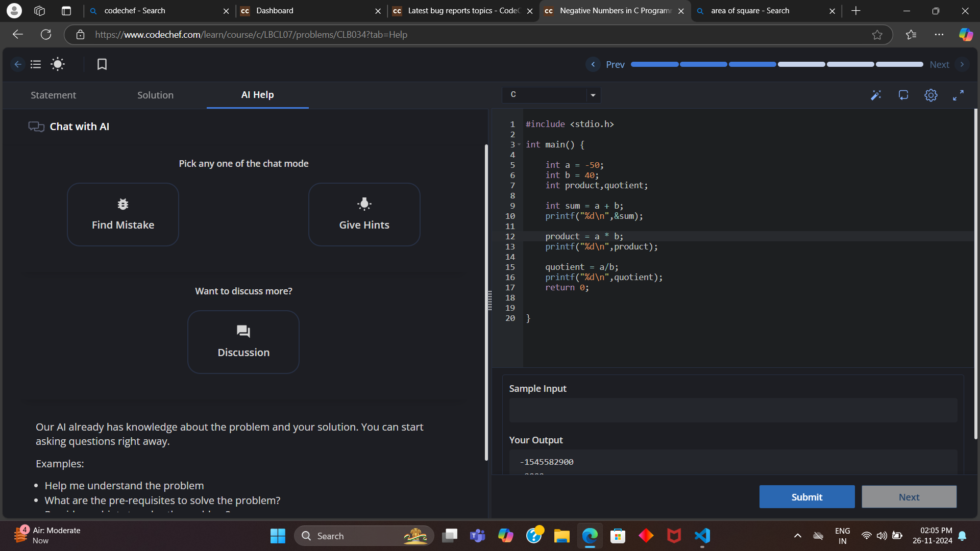Open the Discussion mode
The height and width of the screenshot is (551, 980).
(243, 342)
